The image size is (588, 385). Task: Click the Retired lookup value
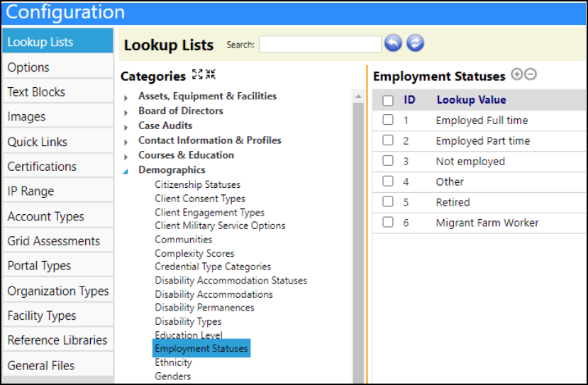[x=453, y=202]
